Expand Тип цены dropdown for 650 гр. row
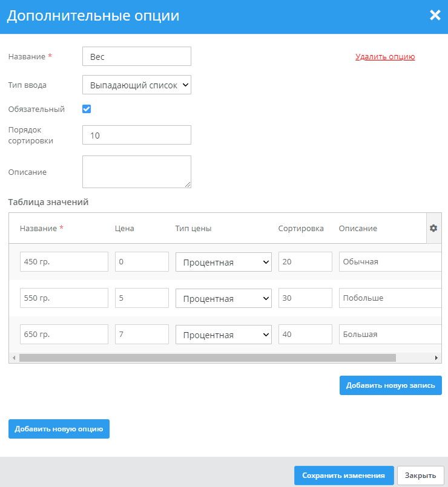This screenshot has width=448, height=487. [x=223, y=335]
